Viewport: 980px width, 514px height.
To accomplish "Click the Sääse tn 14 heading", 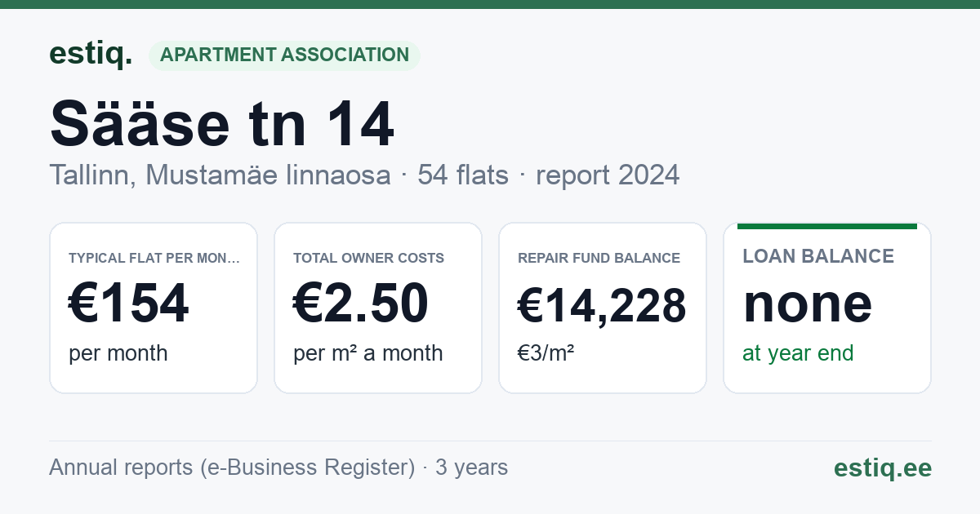I will (222, 123).
